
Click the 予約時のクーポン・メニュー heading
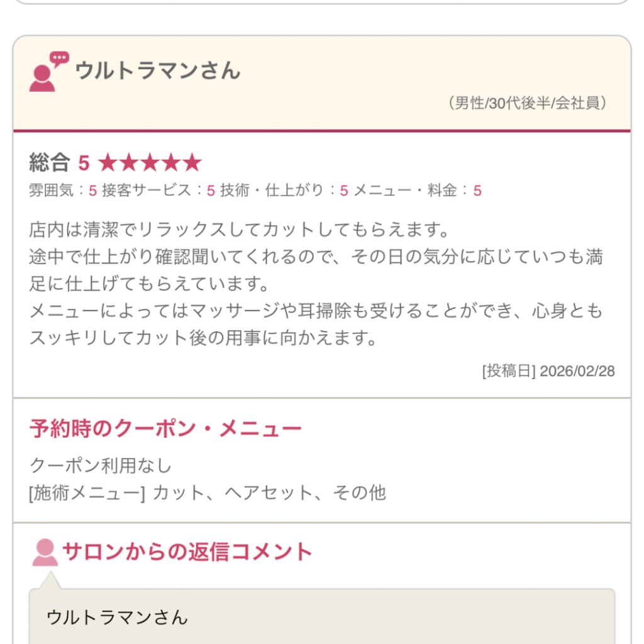[165, 430]
